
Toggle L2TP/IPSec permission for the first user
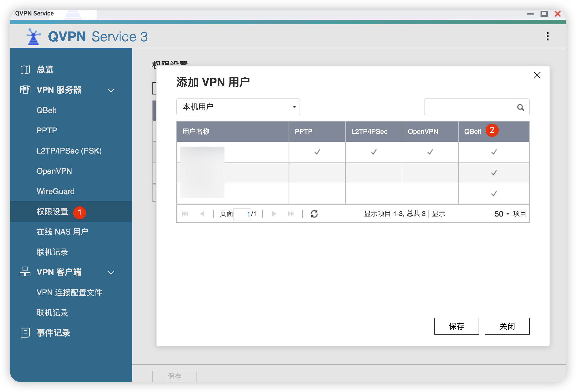pyautogui.click(x=374, y=152)
